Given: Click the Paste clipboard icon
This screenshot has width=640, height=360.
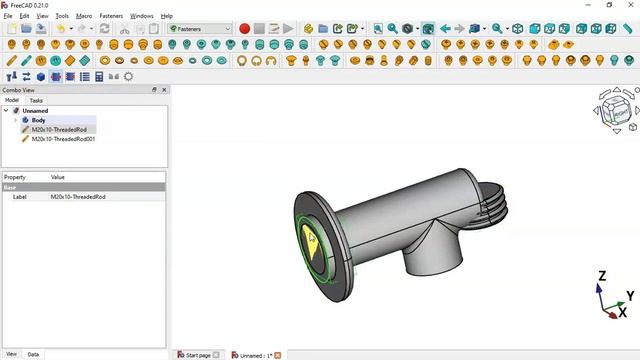Looking at the screenshot, I should coord(154,29).
